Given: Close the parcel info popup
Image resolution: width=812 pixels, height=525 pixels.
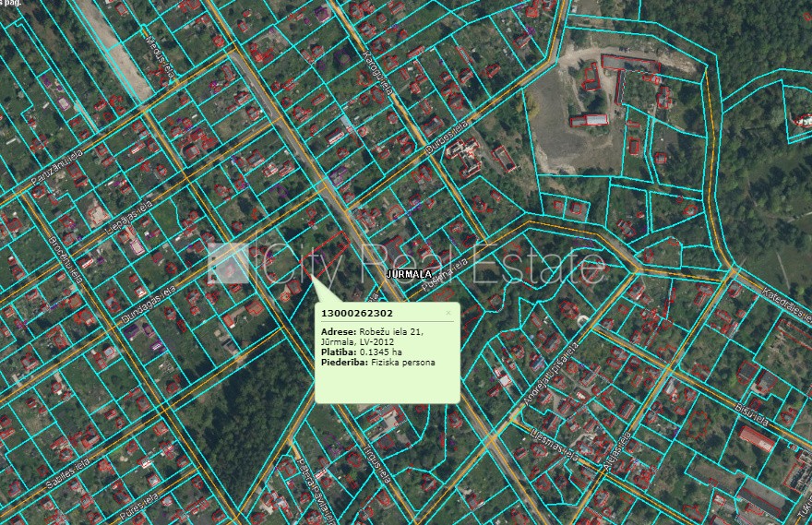Looking at the screenshot, I should 448,313.
